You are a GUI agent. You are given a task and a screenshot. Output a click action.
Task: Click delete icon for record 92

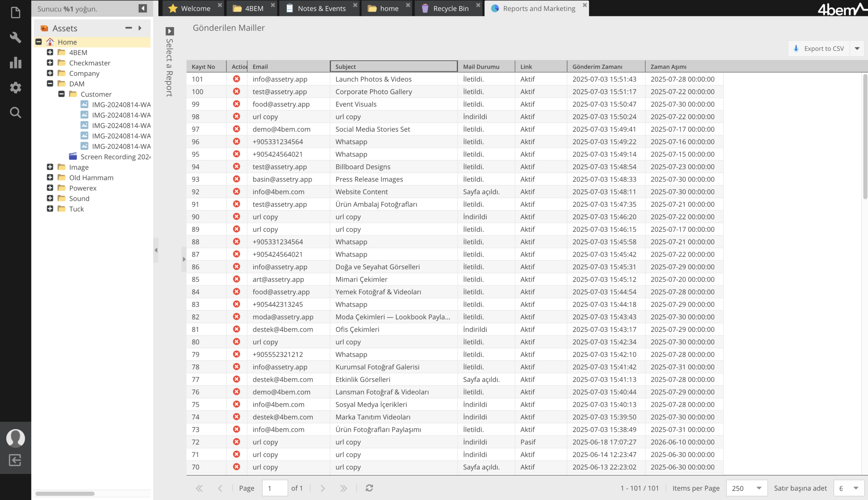pyautogui.click(x=236, y=191)
